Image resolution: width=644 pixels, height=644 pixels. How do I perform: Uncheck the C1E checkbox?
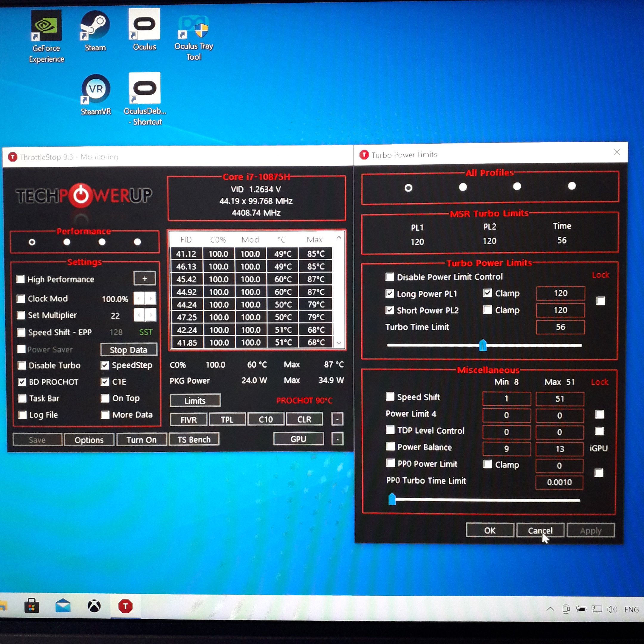coord(105,382)
